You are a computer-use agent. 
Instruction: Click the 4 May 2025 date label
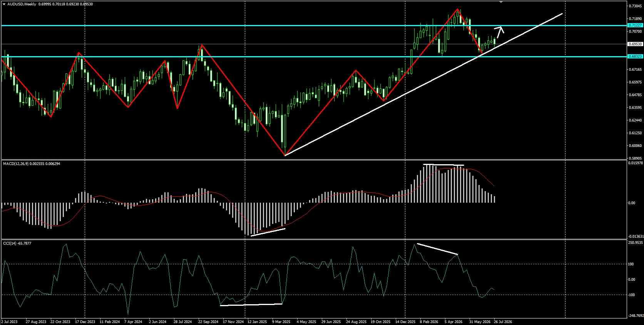[307, 322]
